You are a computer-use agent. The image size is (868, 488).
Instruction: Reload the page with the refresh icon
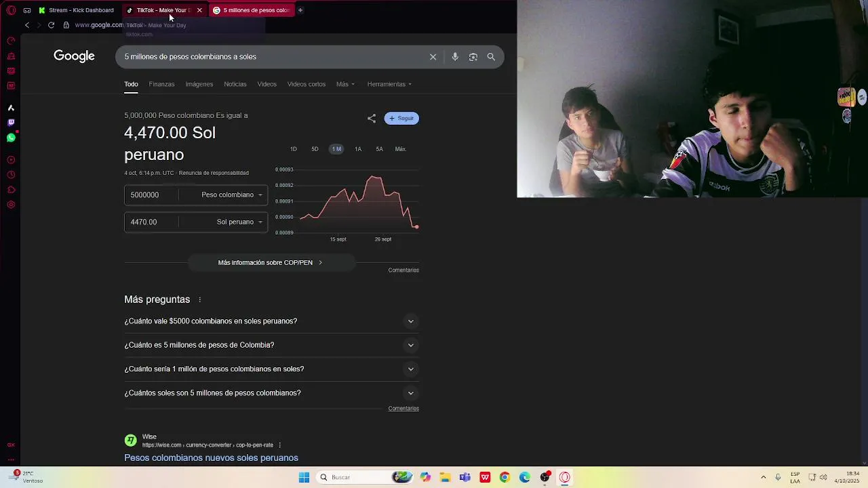(x=51, y=25)
